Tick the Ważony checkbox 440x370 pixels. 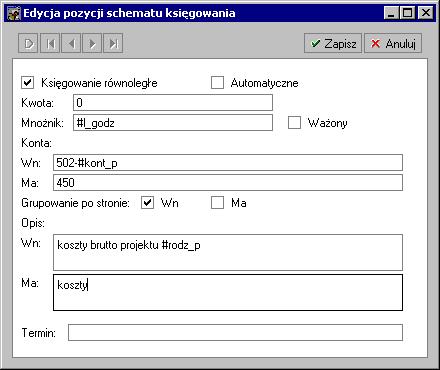click(x=294, y=123)
